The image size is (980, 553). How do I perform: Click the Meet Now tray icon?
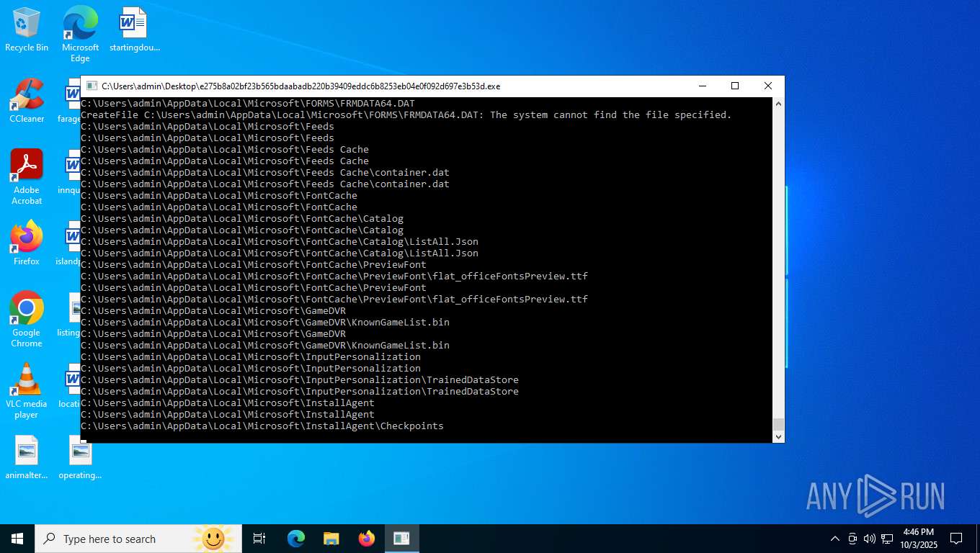click(x=852, y=539)
